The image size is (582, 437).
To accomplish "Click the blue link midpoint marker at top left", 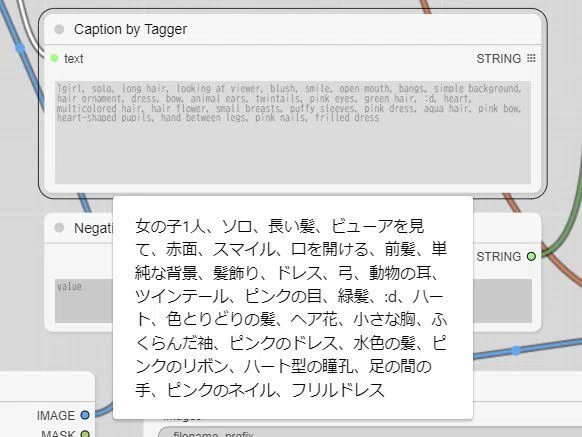I will pos(20,48).
